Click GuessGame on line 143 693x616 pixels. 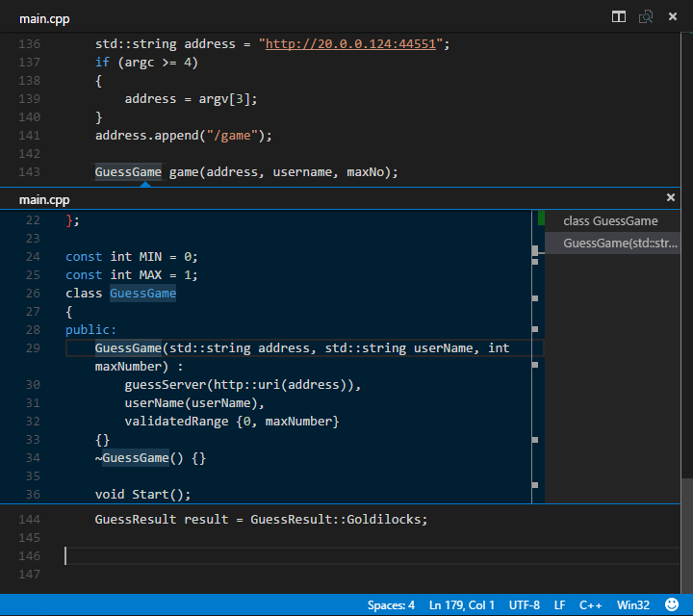(128, 172)
